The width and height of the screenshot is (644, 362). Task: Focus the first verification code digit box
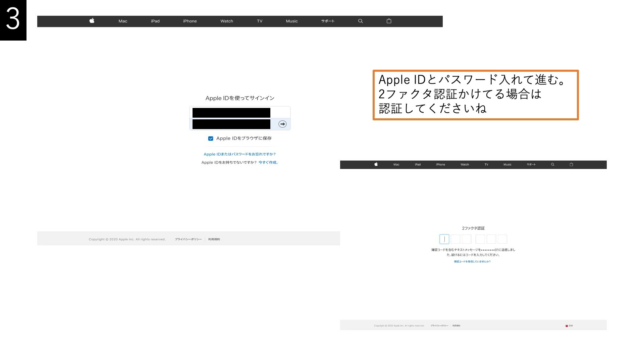[x=444, y=239]
